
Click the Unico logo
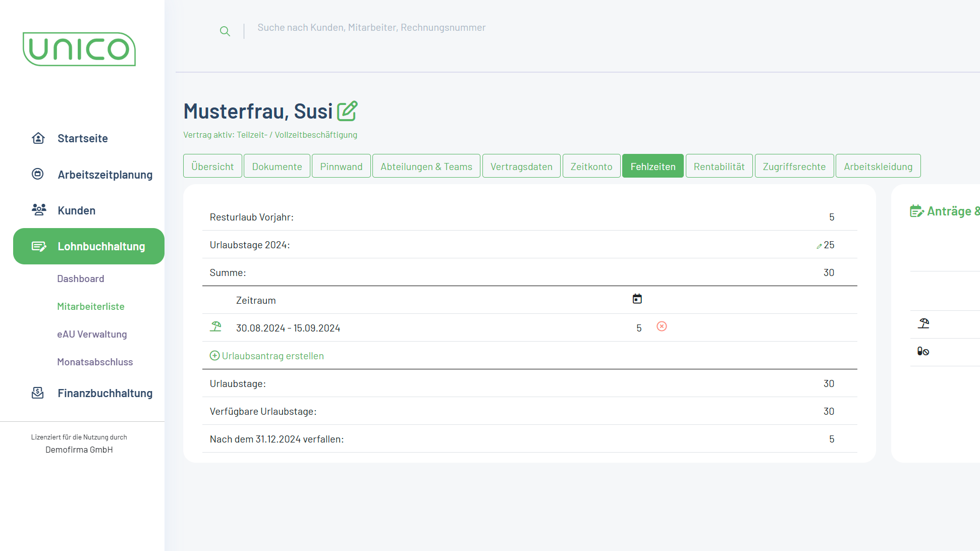pos(79,49)
